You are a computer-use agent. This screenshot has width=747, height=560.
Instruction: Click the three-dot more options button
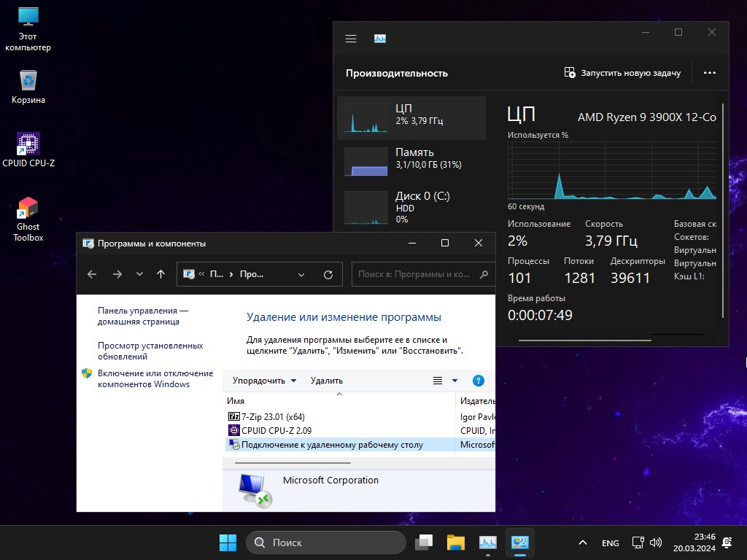pyautogui.click(x=709, y=73)
